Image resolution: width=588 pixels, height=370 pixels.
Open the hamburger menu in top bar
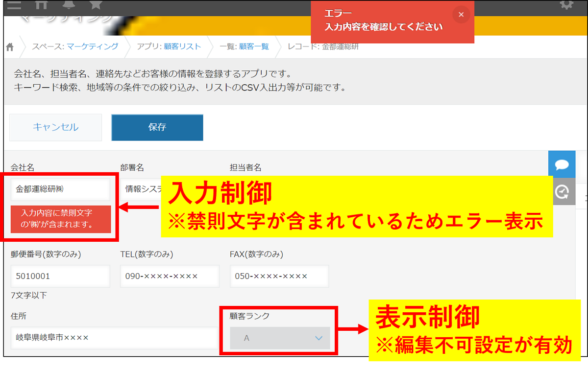click(x=14, y=5)
